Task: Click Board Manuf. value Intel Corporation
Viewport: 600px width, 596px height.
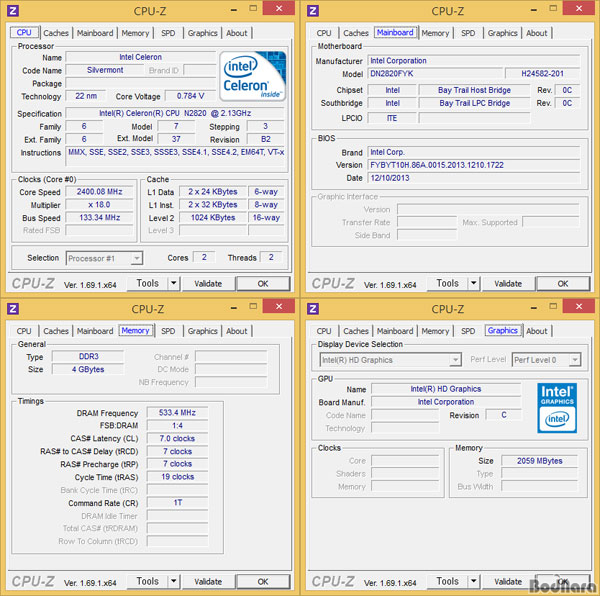Action: pyautogui.click(x=446, y=402)
